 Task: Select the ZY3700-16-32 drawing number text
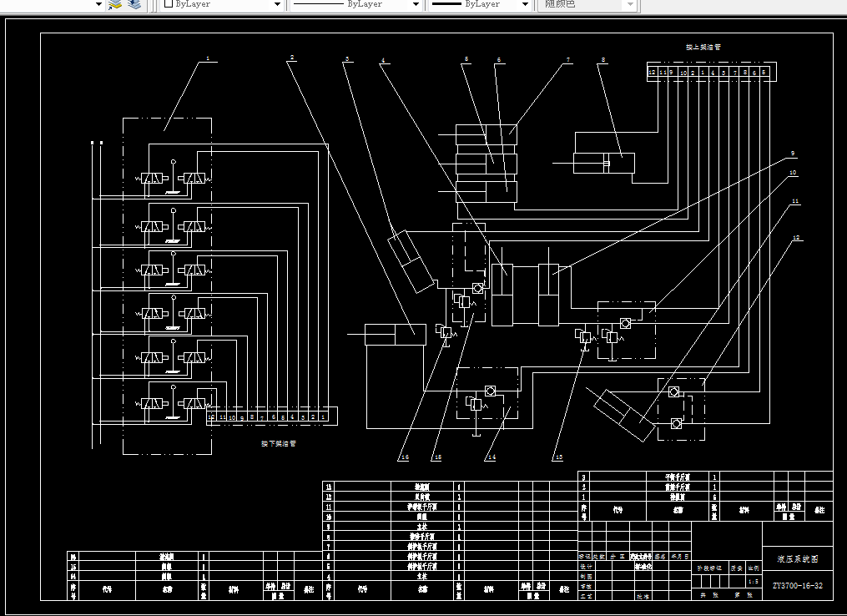(798, 586)
